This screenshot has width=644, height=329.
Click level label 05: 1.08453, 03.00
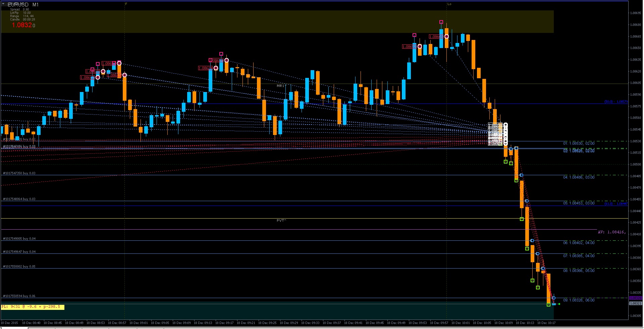coord(579,203)
